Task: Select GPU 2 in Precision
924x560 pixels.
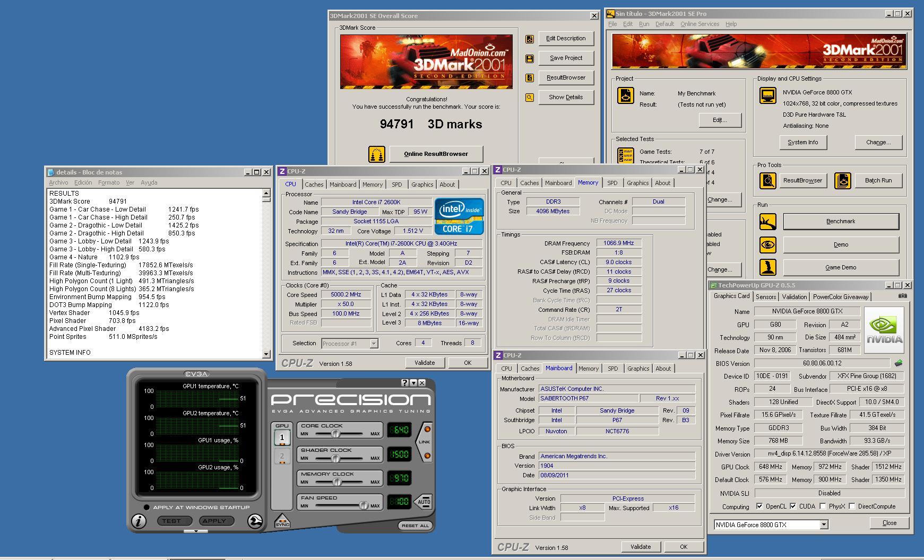Action: tap(282, 456)
